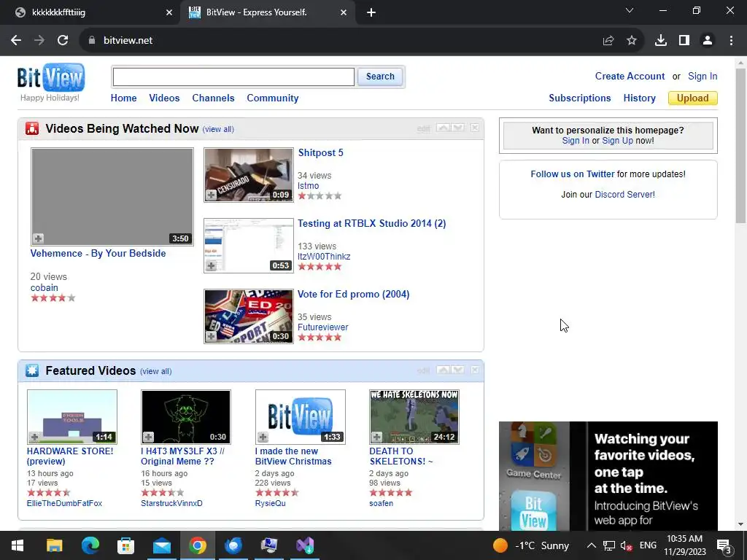Click the header Sign In link
747x560 pixels.
coord(703,76)
